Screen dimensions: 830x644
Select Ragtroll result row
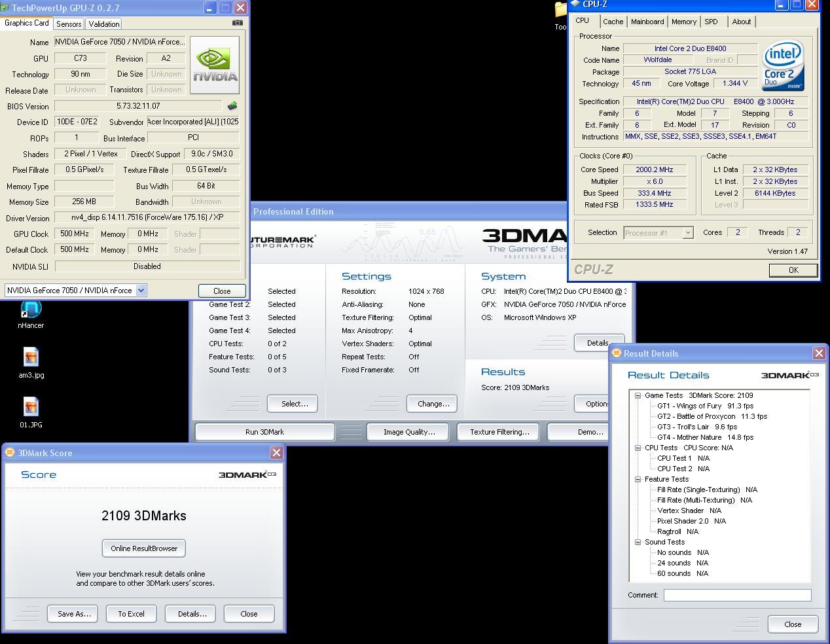coord(677,531)
